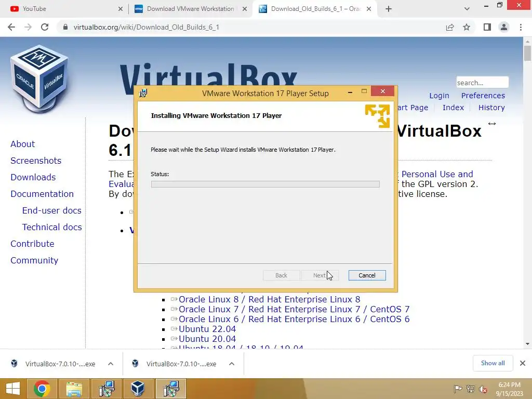The width and height of the screenshot is (532, 399).
Task: Open the Ubuntu 20.04 download link
Action: 207,339
